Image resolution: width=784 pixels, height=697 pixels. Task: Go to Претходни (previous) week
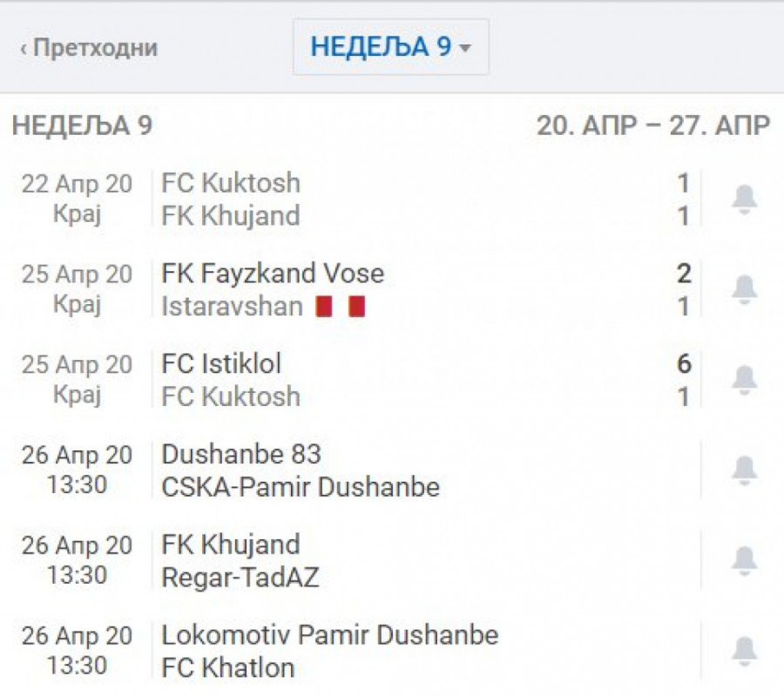point(88,48)
